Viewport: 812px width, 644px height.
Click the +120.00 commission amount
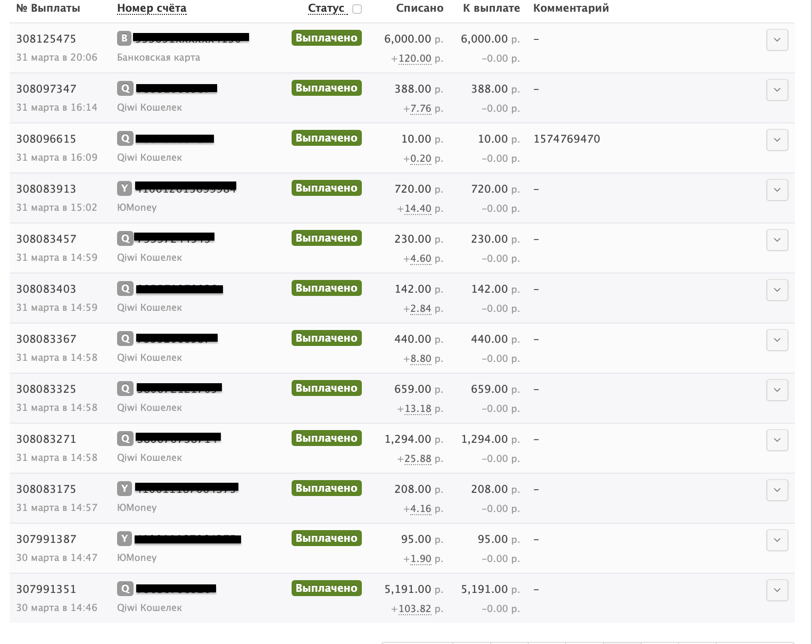pos(415,59)
